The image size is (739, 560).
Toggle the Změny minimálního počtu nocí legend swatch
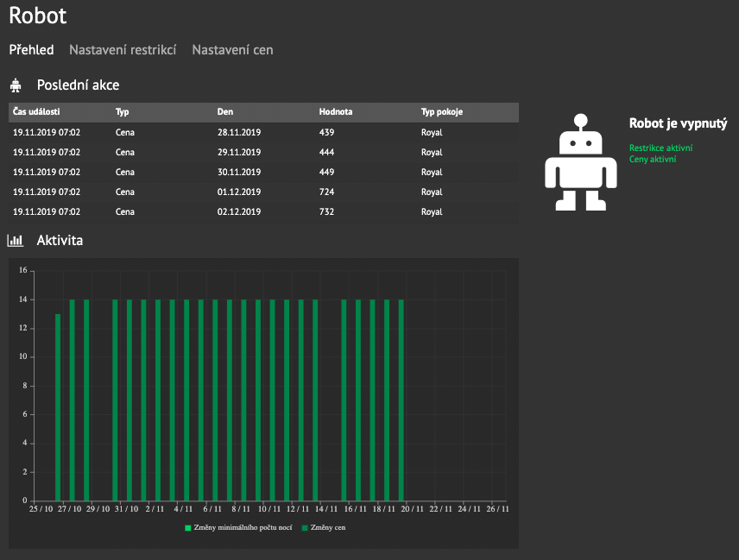coord(188,528)
